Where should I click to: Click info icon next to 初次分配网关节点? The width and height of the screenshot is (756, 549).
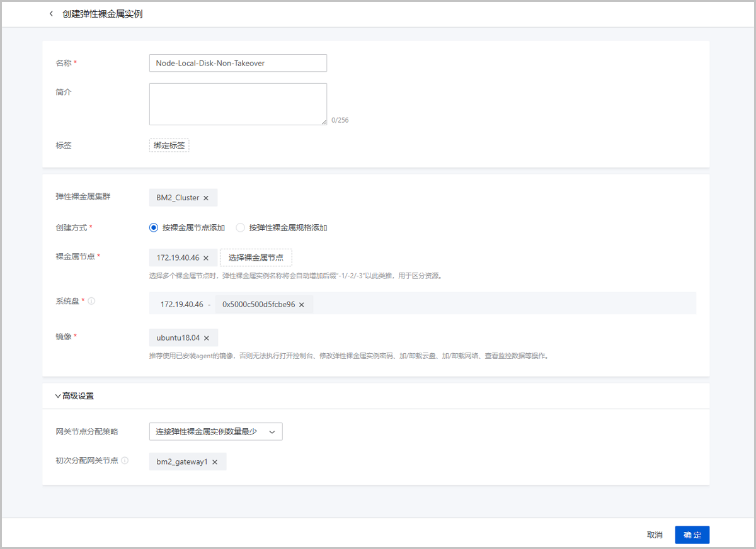(x=125, y=461)
